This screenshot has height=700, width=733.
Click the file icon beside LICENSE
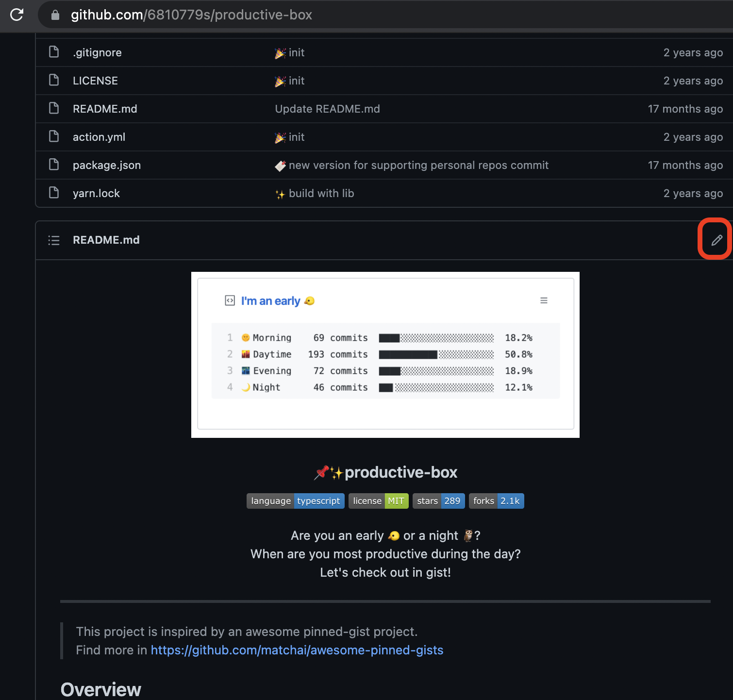(x=54, y=80)
